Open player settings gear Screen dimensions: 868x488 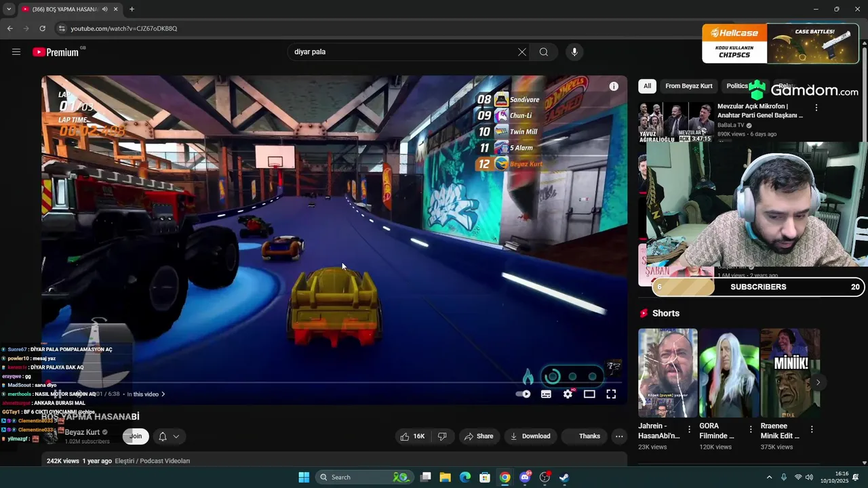(568, 394)
